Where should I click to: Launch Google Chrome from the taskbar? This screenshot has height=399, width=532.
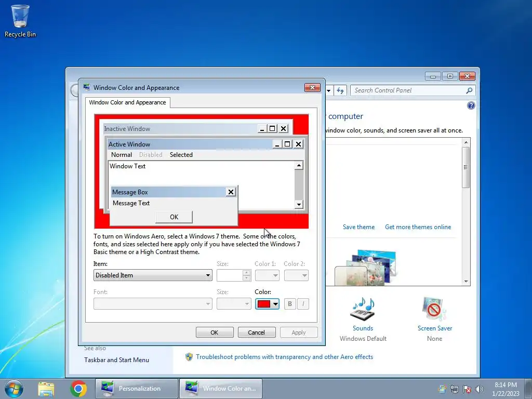78,389
